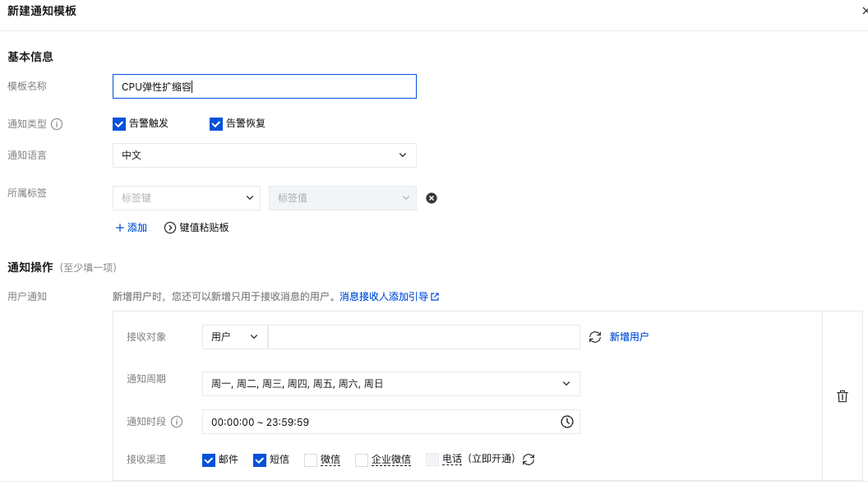Uncheck the 告警触发 checkbox

(x=119, y=124)
